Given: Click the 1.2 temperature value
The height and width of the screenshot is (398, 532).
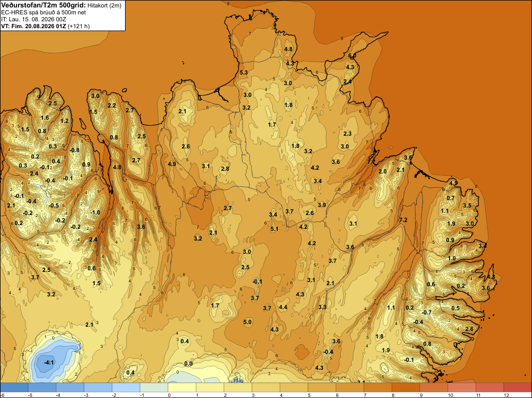Looking at the screenshot, I should tap(64, 121).
